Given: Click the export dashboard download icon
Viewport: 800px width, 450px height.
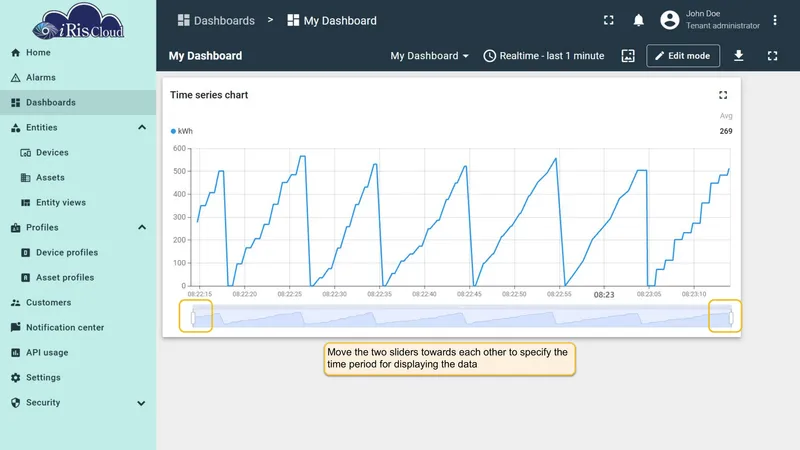Looking at the screenshot, I should coord(738,56).
